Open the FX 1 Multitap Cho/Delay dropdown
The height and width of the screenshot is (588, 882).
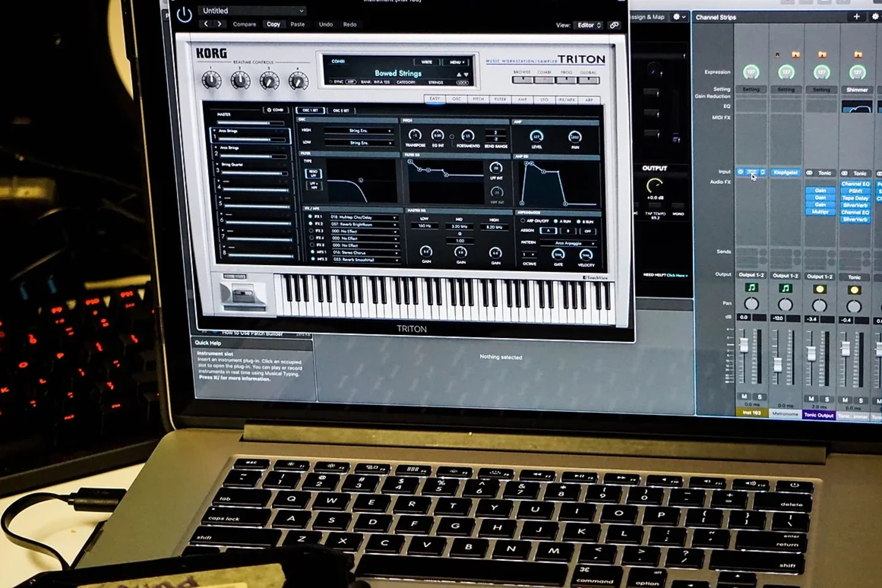(x=364, y=217)
